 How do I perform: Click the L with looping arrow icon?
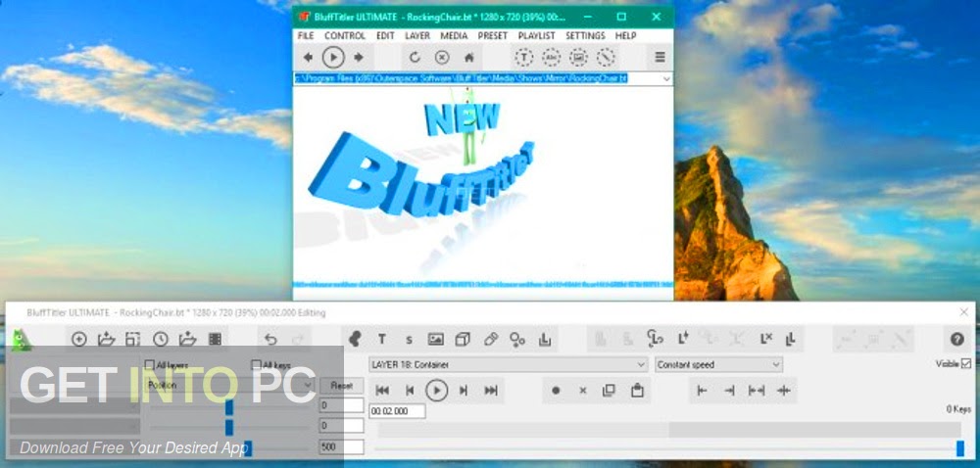click(x=655, y=339)
